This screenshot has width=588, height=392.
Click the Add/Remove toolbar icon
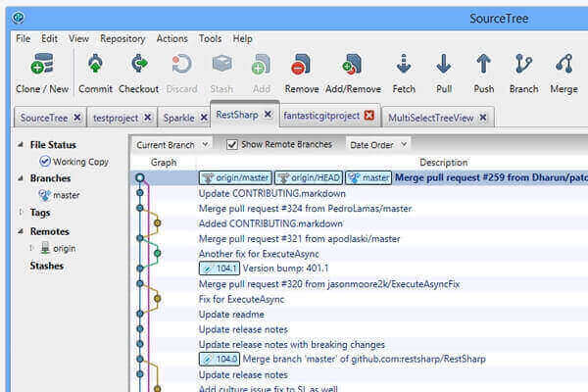[x=352, y=67]
